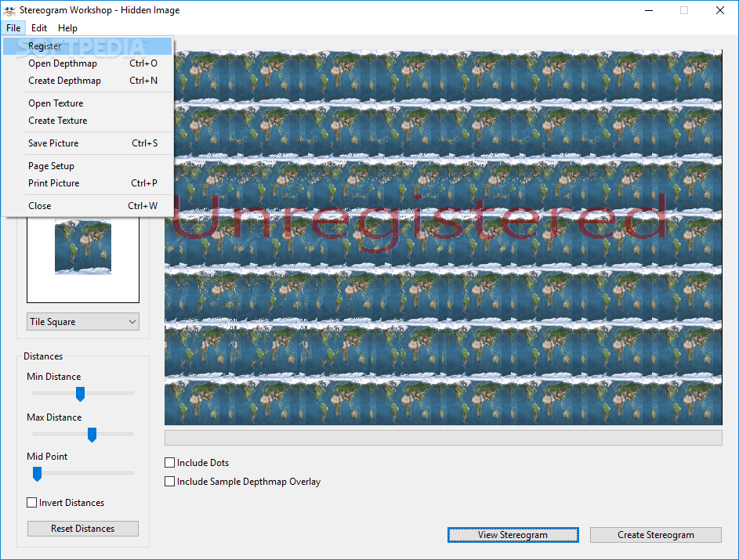
Task: Click the Reset Distances button
Action: 83,529
